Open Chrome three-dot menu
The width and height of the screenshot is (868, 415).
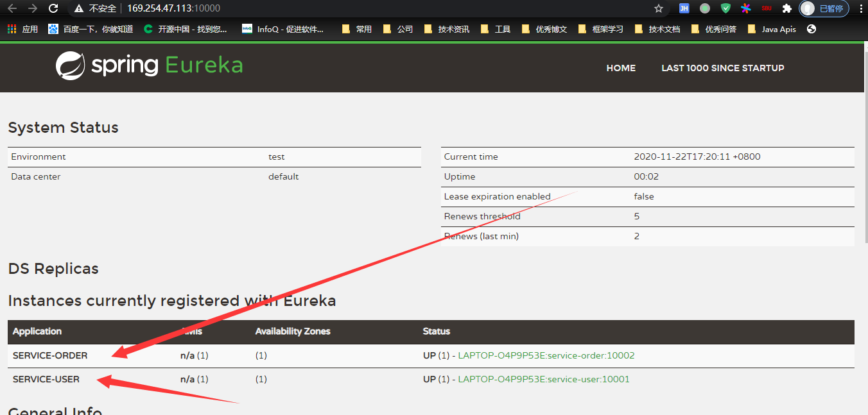tap(860, 8)
